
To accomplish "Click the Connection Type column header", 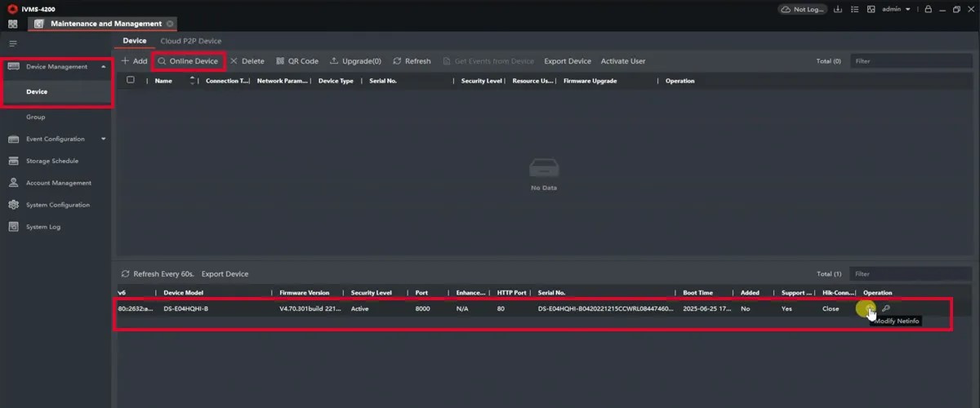I will 227,81.
